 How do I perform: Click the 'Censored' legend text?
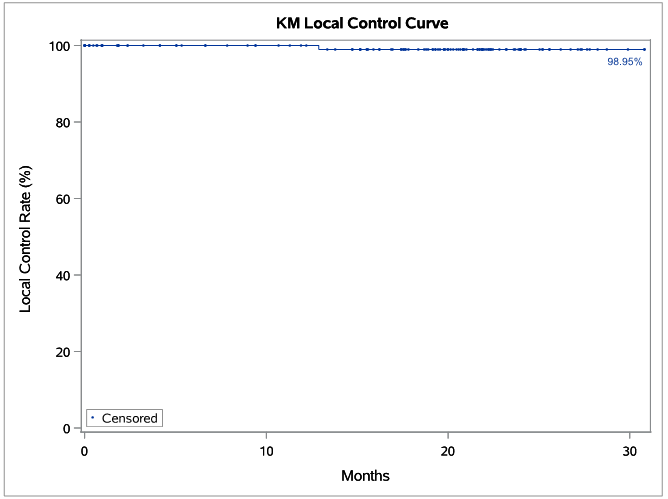(x=130, y=418)
